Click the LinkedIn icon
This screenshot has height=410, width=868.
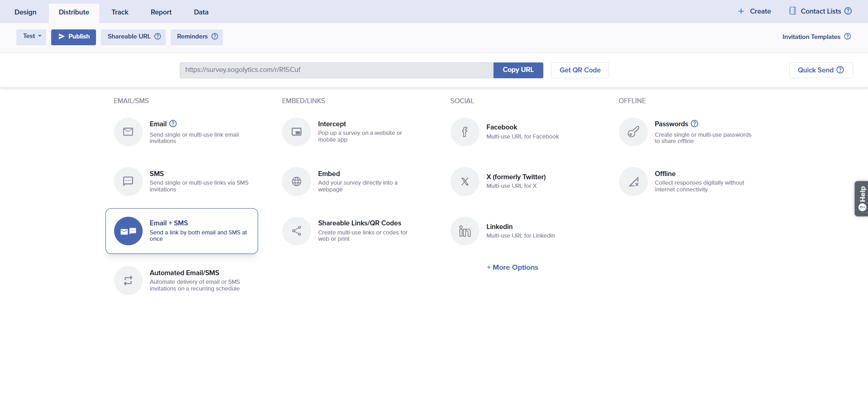pos(465,231)
